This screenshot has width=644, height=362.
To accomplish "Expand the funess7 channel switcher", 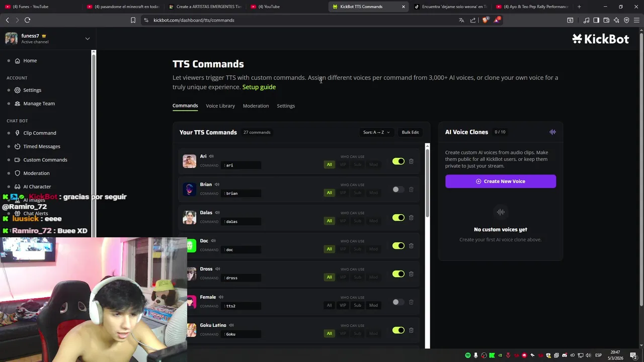I will pos(88,39).
